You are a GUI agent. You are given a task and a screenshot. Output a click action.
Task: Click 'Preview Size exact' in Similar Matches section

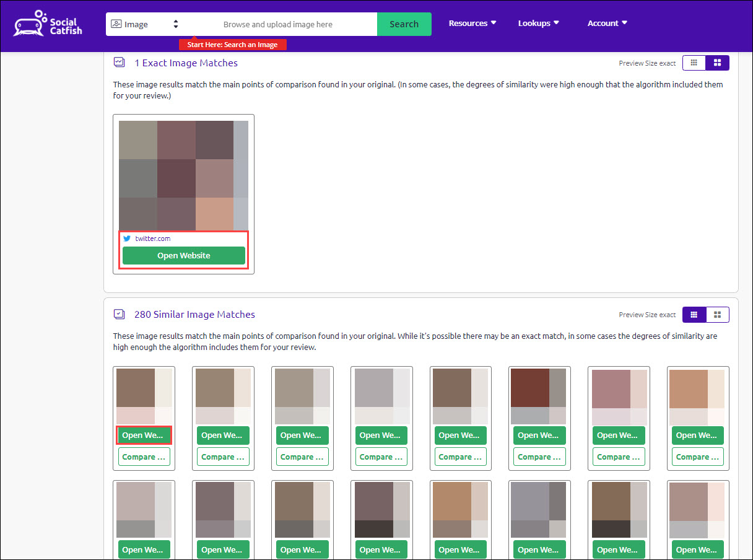pos(647,315)
